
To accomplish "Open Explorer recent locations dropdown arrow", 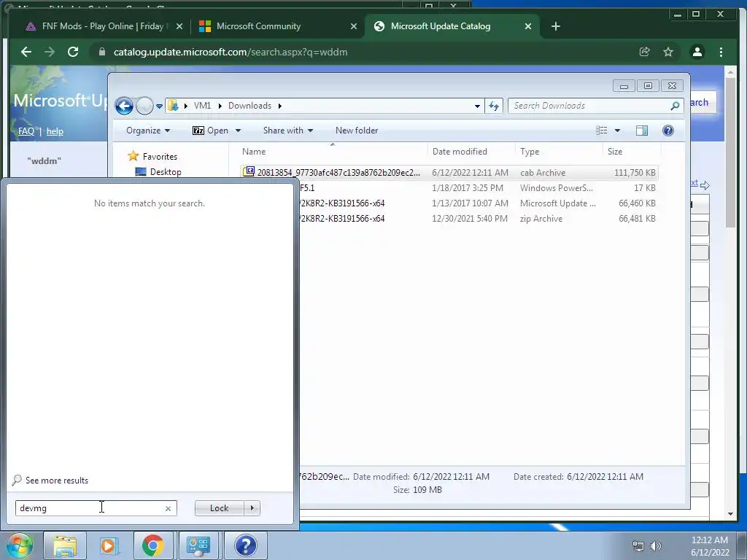I will [159, 106].
